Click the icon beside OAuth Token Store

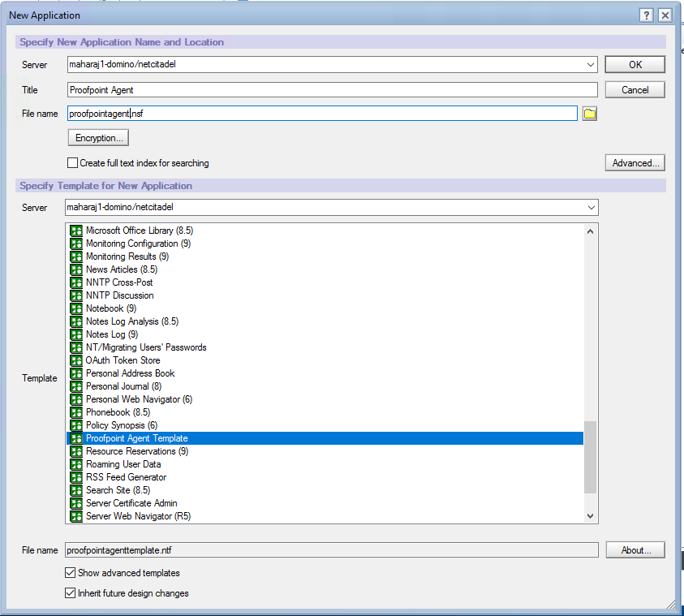[76, 360]
